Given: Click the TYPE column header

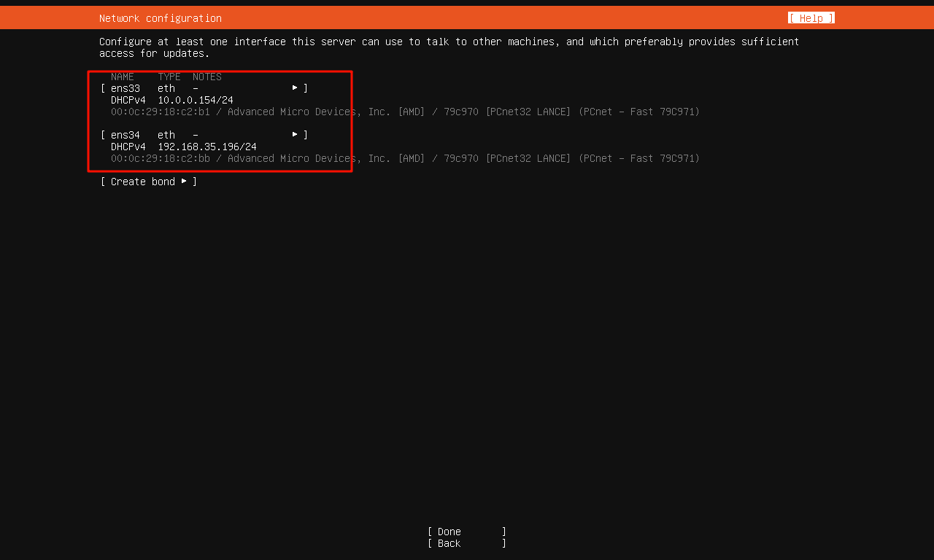Looking at the screenshot, I should (x=169, y=77).
